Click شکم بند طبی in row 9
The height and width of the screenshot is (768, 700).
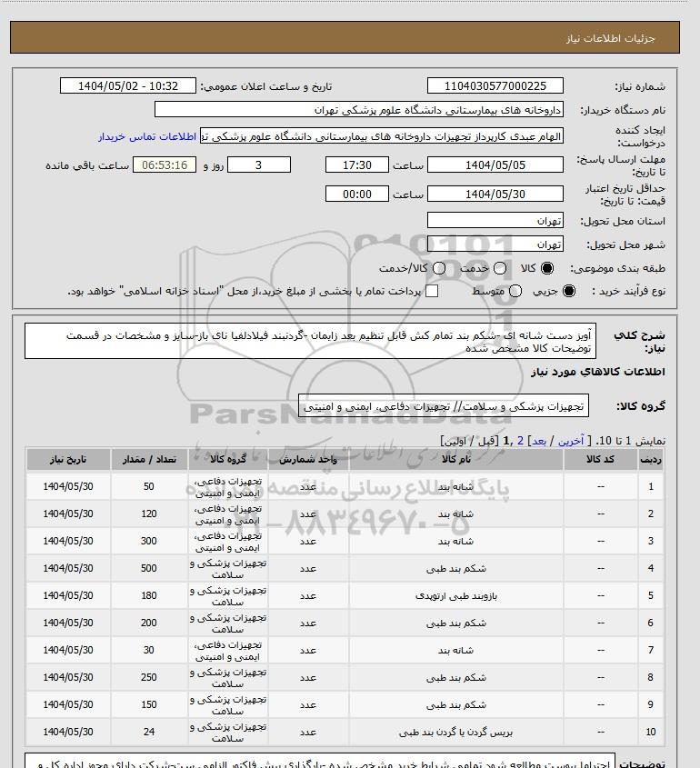tap(456, 704)
